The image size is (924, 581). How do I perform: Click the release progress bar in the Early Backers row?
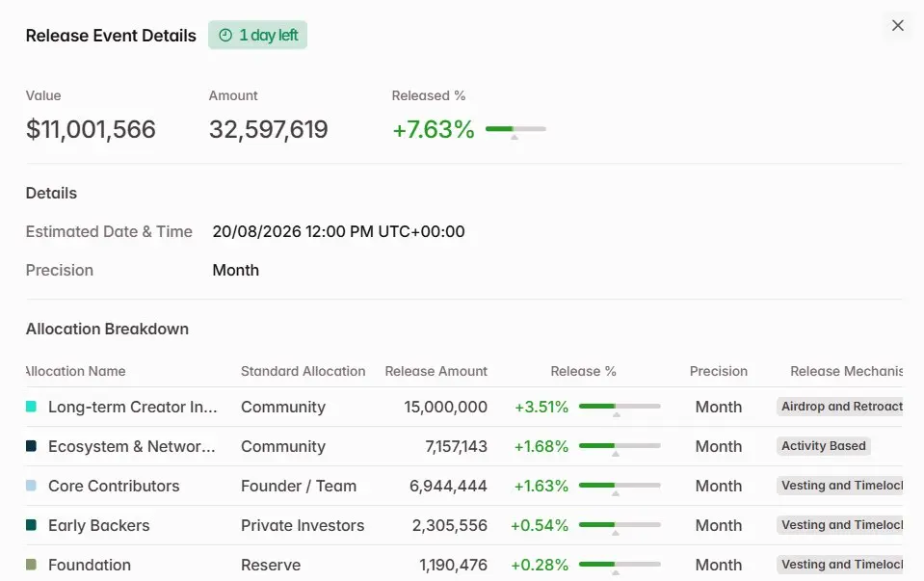620,525
